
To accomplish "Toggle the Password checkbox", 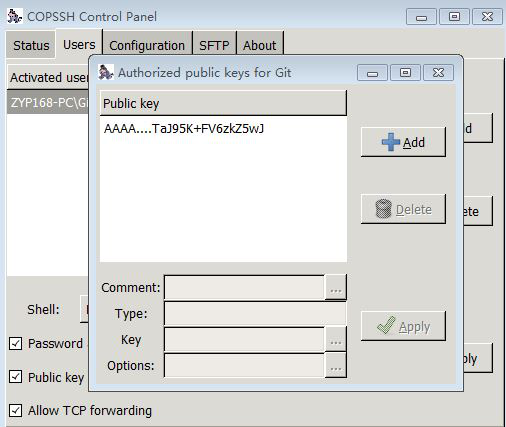I will pos(16,343).
